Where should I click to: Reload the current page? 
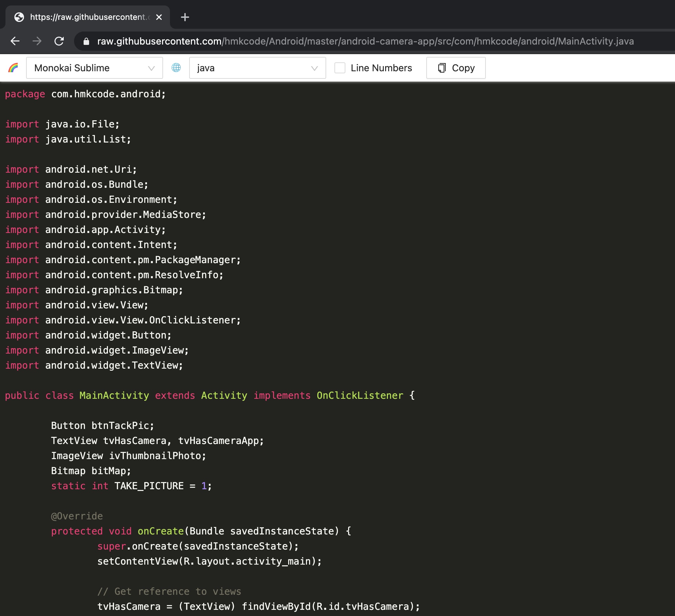(59, 41)
